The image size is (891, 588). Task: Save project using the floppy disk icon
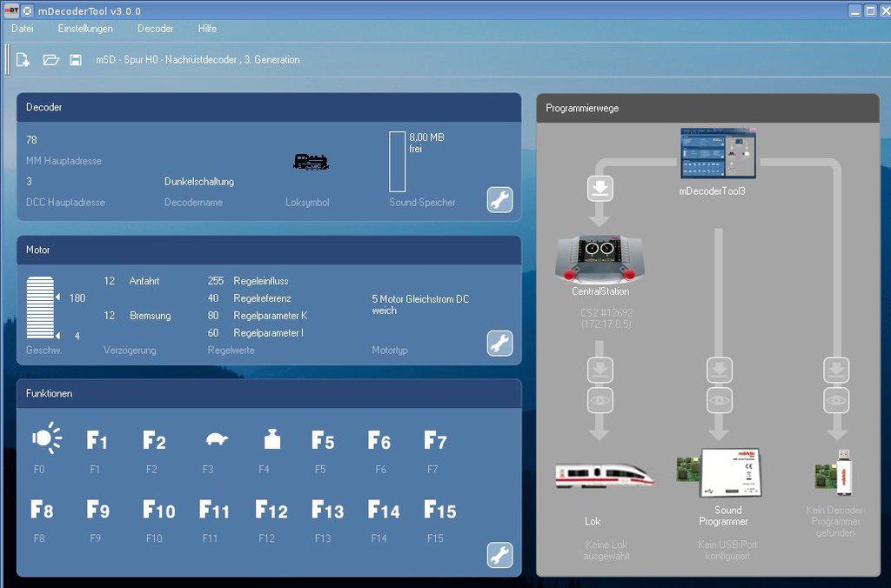76,60
